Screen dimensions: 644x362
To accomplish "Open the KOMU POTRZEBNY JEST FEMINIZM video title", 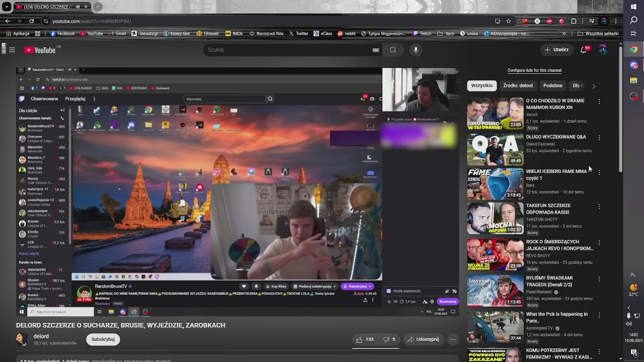I will [x=559, y=353].
